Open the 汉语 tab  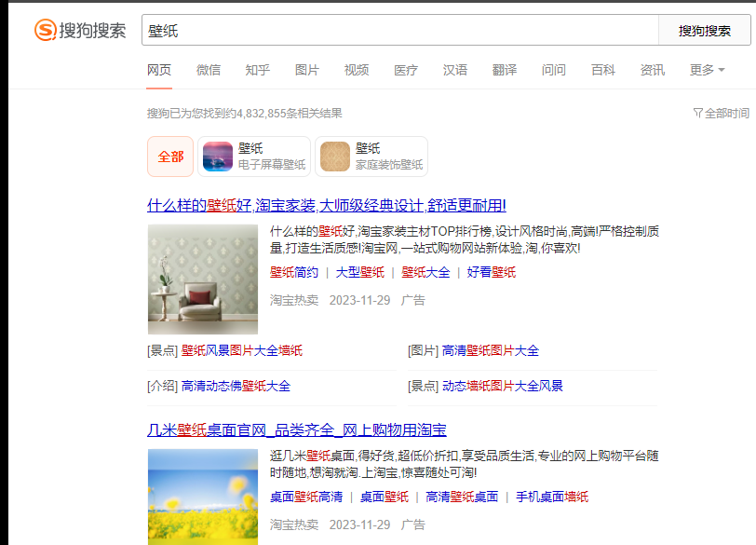pos(455,70)
